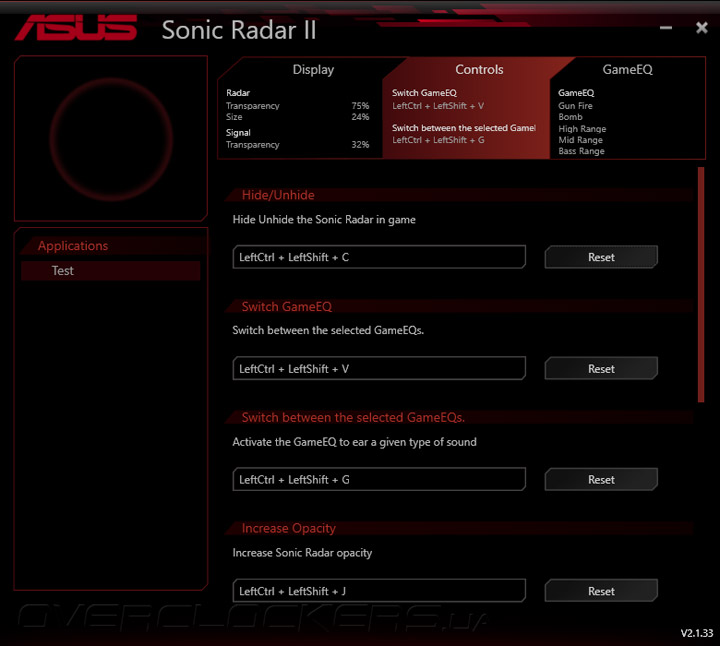The width and height of the screenshot is (720, 646).
Task: Click the Radar Transparency 75% value
Action: click(x=360, y=106)
